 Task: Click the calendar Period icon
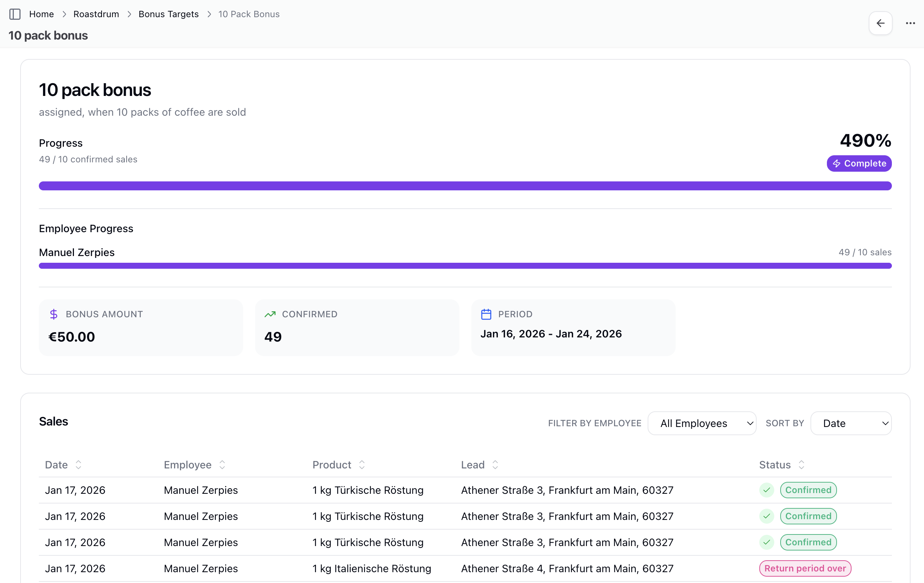(x=486, y=314)
